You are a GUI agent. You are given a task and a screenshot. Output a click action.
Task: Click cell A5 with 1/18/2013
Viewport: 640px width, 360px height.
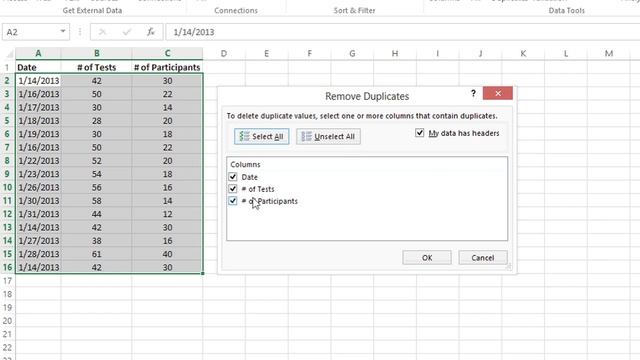coord(38,121)
